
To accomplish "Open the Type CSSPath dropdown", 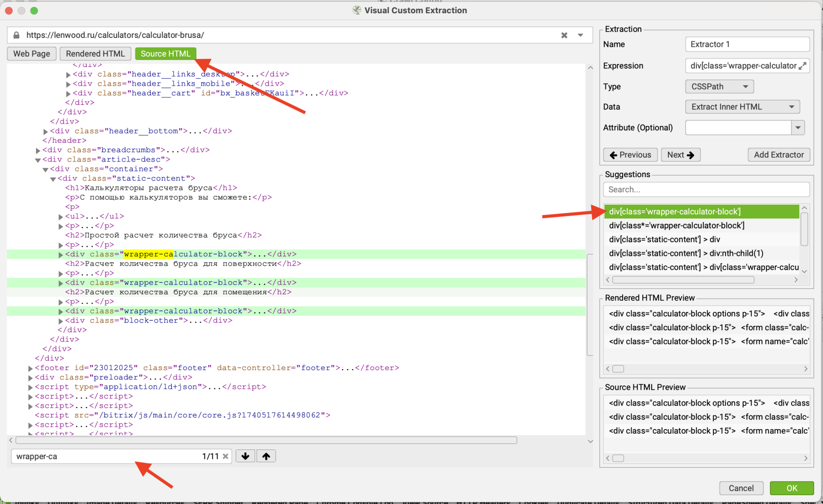I will [719, 87].
